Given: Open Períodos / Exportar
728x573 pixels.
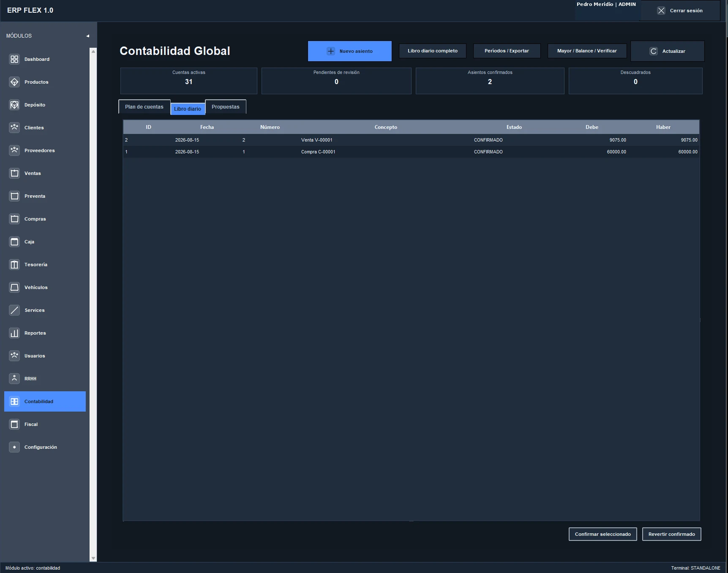Looking at the screenshot, I should pos(507,51).
